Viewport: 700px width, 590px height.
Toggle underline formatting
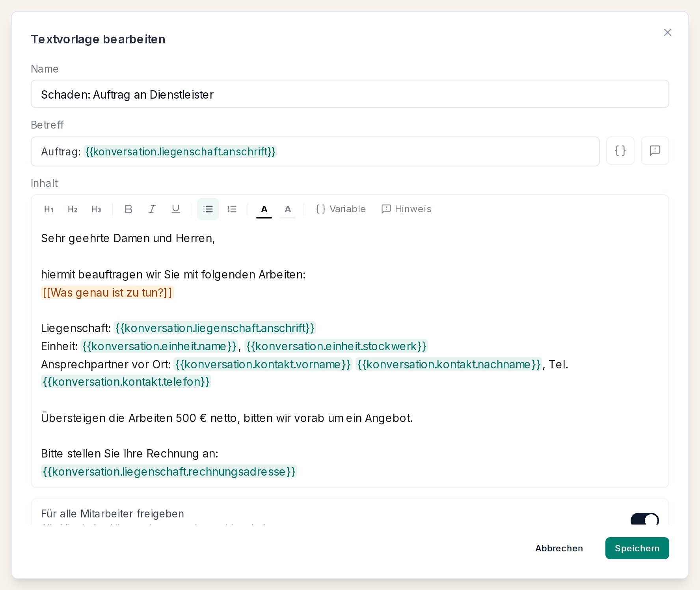click(x=176, y=209)
